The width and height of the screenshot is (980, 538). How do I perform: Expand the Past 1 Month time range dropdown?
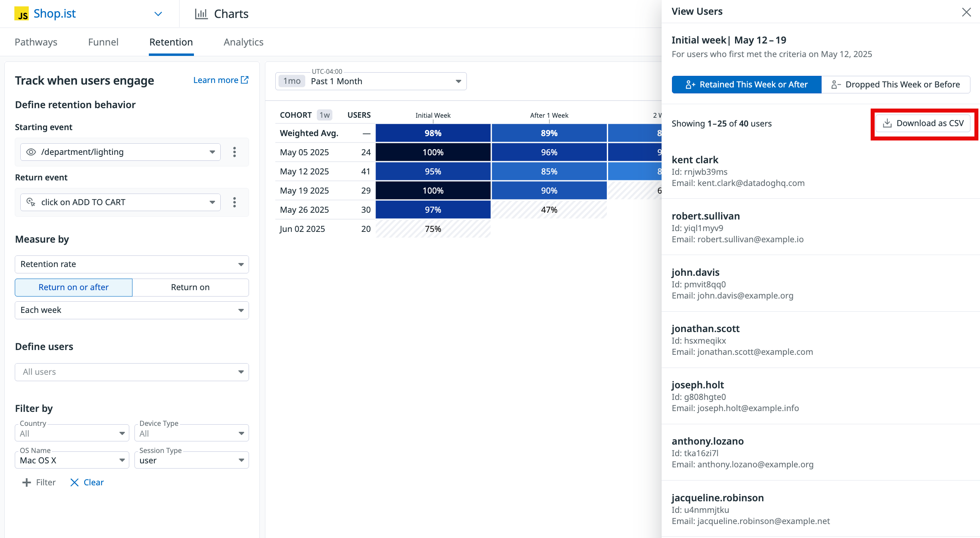point(371,81)
